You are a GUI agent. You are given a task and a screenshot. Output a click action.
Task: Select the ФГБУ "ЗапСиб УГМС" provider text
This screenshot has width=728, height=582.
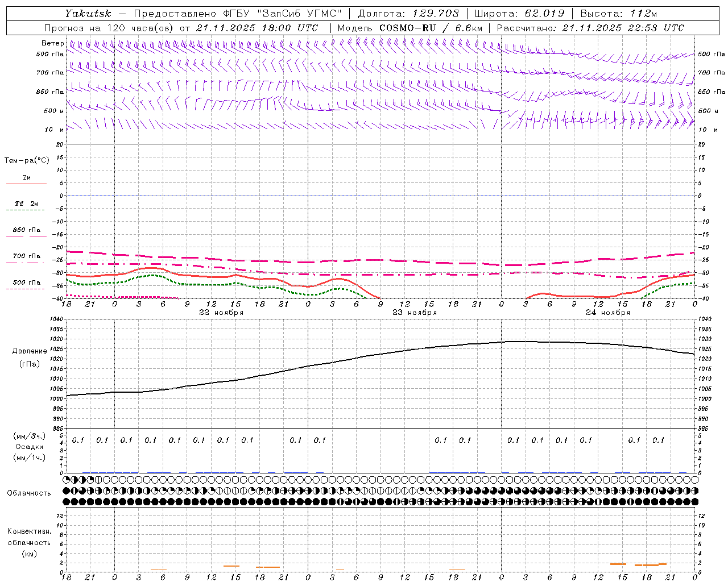pos(282,14)
